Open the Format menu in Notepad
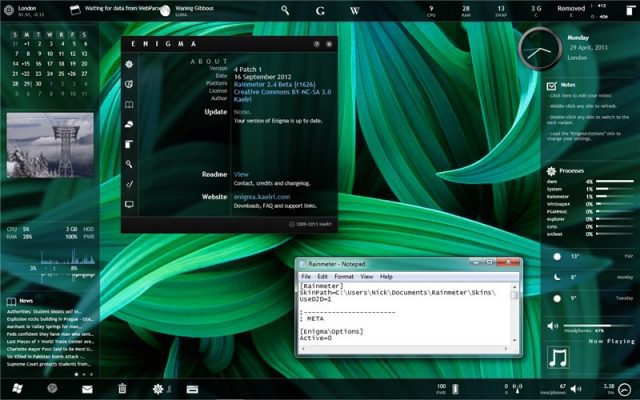 pyautogui.click(x=344, y=276)
